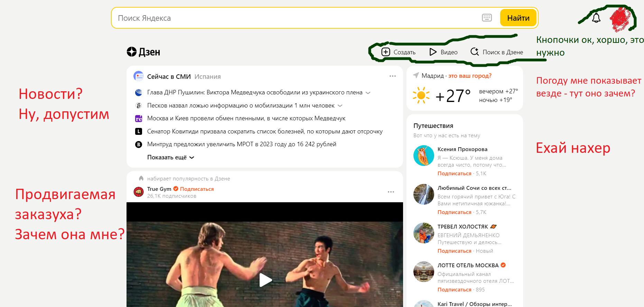
Task: Open ТРЕВЕЛ ХОЛОСТЯК channel avatar
Action: click(x=424, y=233)
